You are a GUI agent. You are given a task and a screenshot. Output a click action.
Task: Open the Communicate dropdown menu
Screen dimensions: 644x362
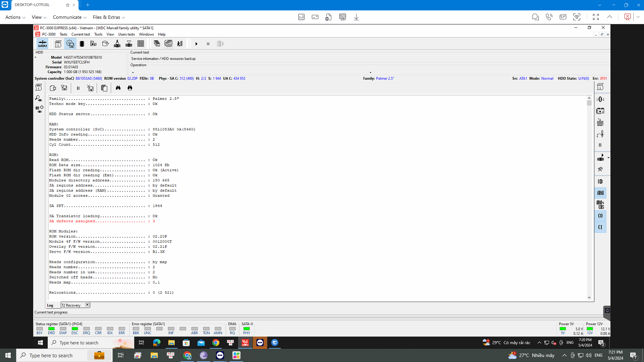[x=70, y=17]
